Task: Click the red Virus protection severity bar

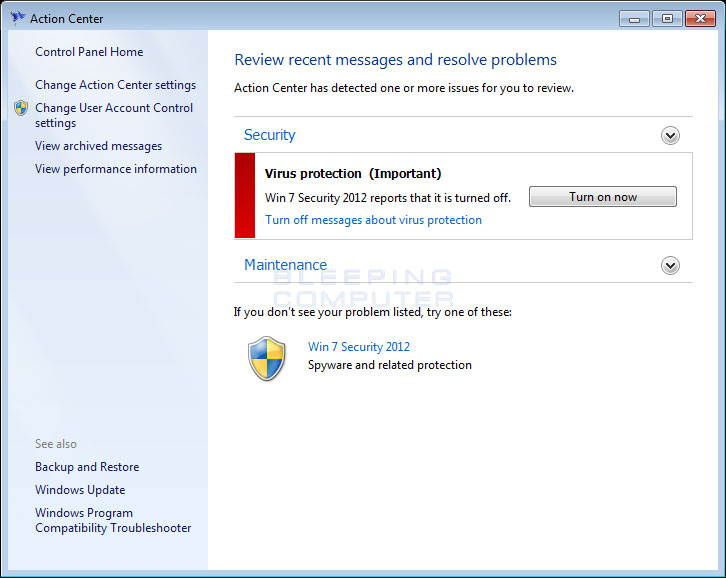Action: click(x=244, y=196)
